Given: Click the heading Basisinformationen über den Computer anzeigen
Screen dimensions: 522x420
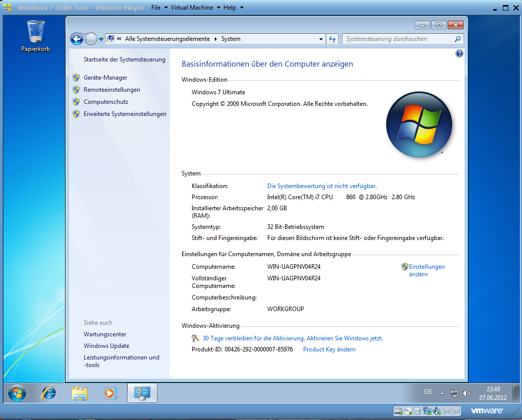Looking at the screenshot, I should click(267, 64).
